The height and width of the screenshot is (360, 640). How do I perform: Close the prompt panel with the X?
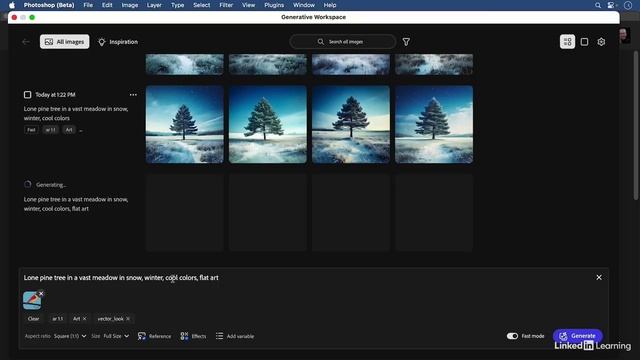coord(599,278)
